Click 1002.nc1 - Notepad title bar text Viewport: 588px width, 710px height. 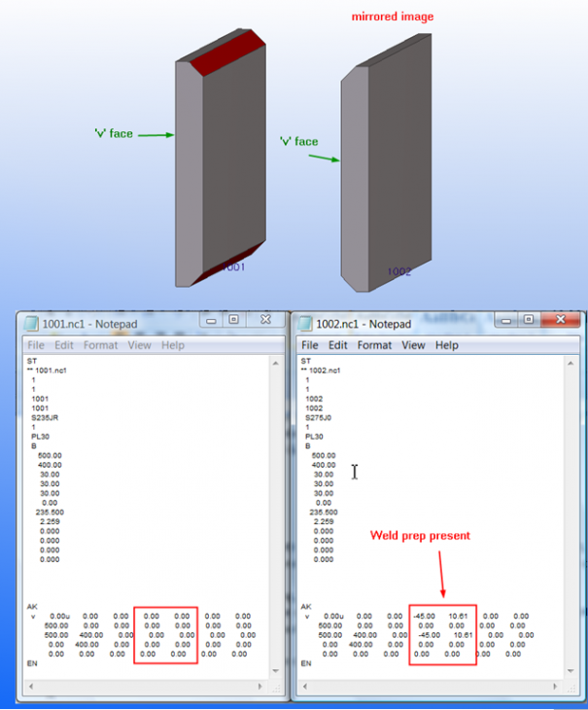click(363, 324)
